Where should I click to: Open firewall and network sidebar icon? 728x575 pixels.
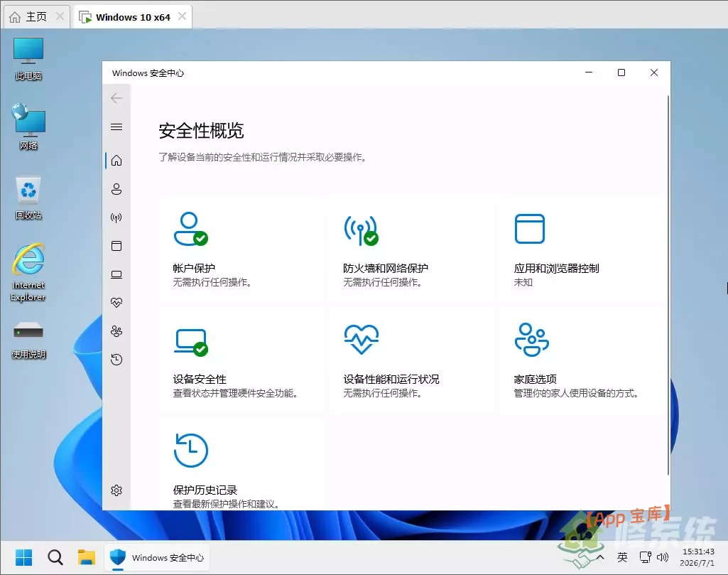coord(116,217)
